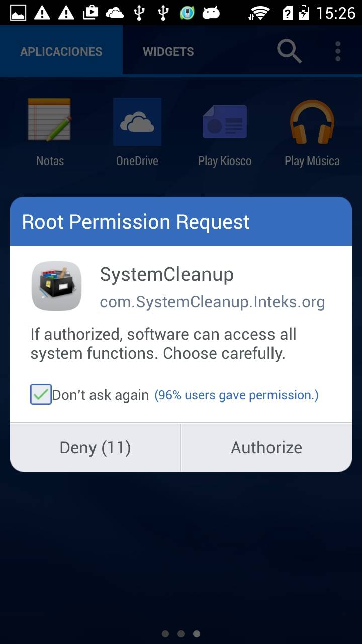Open the Notas app icon
Viewport: 362px width, 644px height.
click(50, 120)
